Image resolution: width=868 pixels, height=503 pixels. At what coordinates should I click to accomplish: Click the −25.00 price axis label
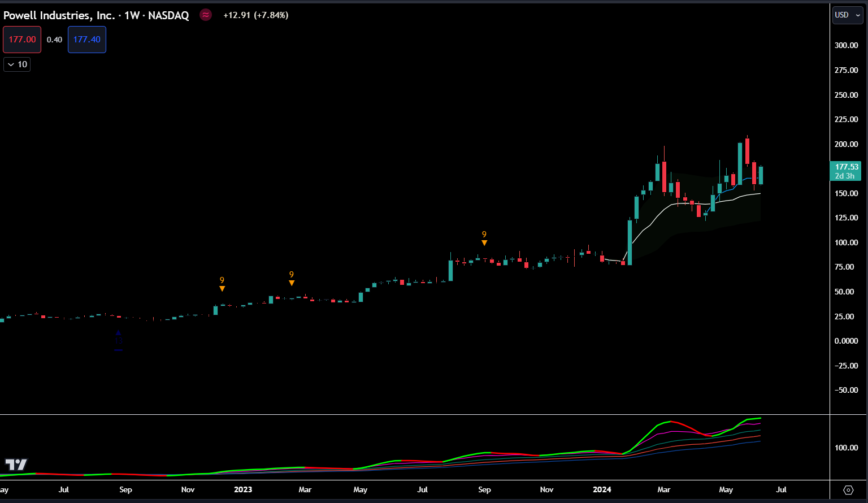[847, 366]
